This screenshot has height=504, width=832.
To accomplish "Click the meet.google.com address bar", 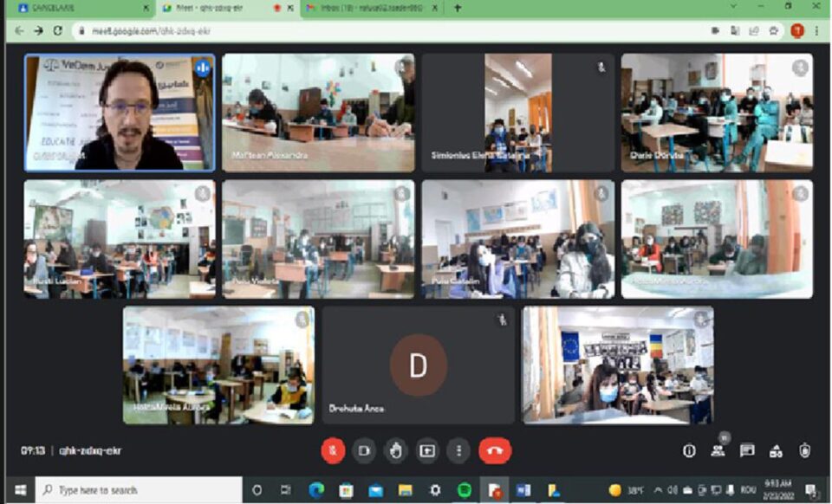I will pos(347,30).
